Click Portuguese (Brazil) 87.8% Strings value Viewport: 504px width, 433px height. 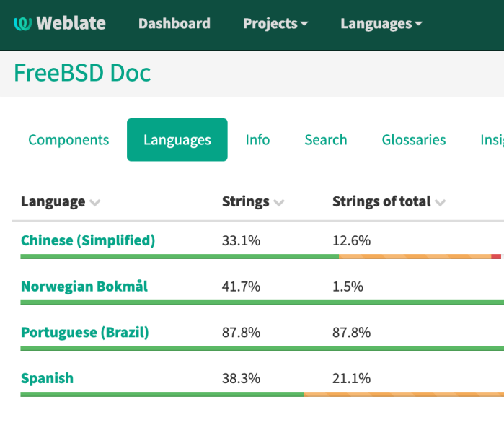click(241, 333)
